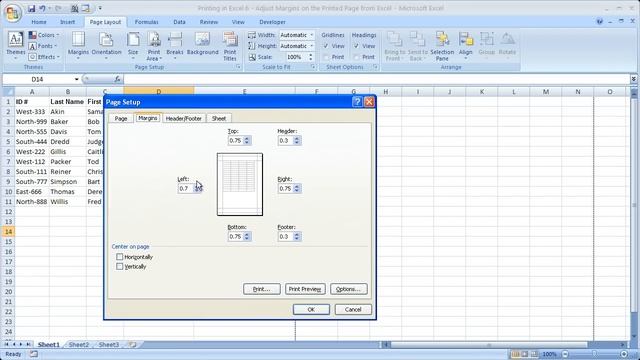Open the Selection Pane

pyautogui.click(x=442, y=46)
